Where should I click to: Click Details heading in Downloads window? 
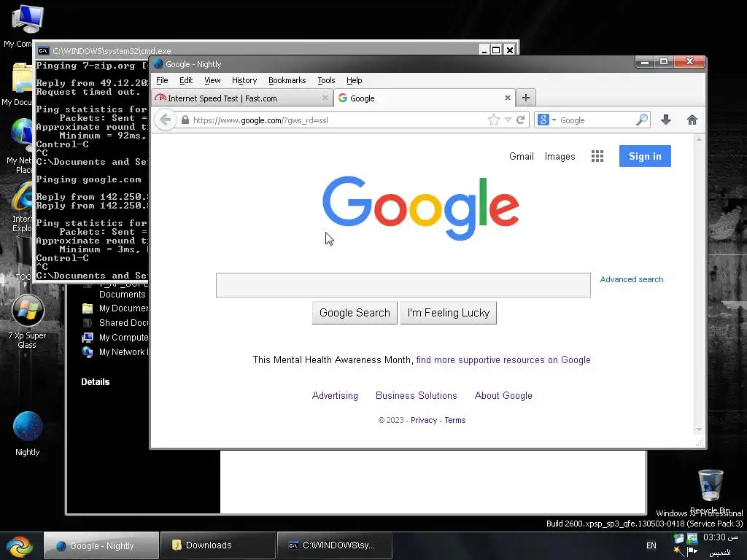(x=96, y=382)
